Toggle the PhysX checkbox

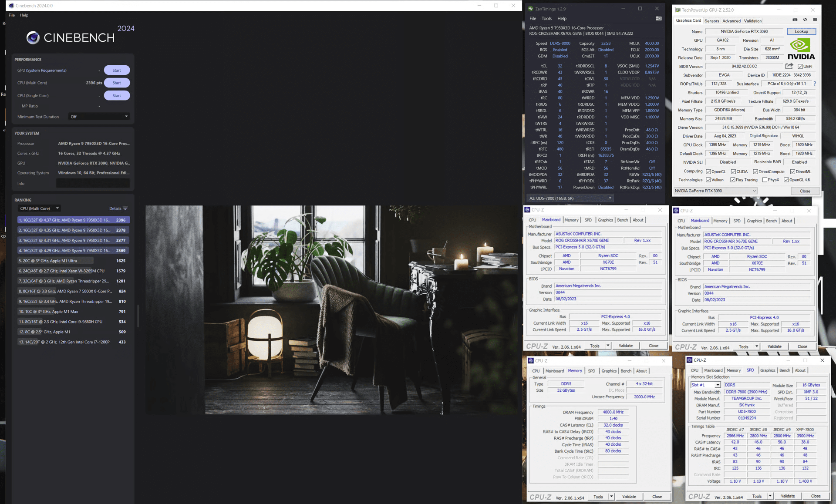point(765,180)
